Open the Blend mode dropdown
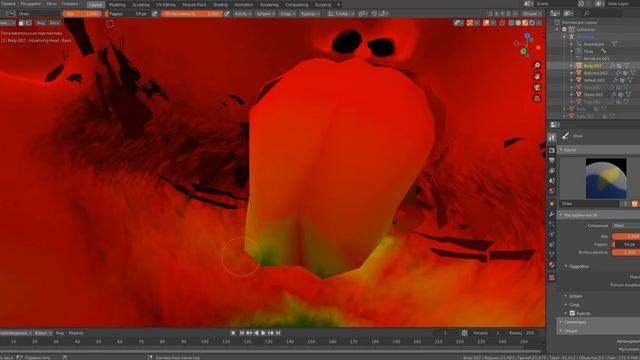 (x=626, y=225)
